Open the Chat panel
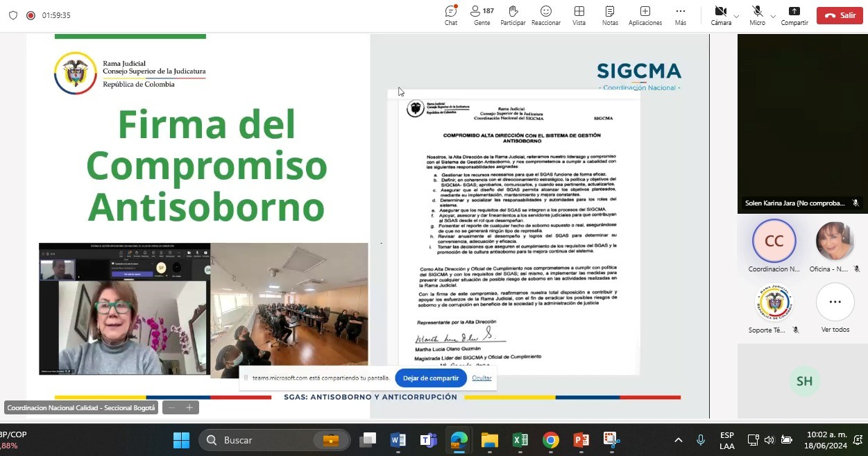868x456 pixels. coord(451,15)
